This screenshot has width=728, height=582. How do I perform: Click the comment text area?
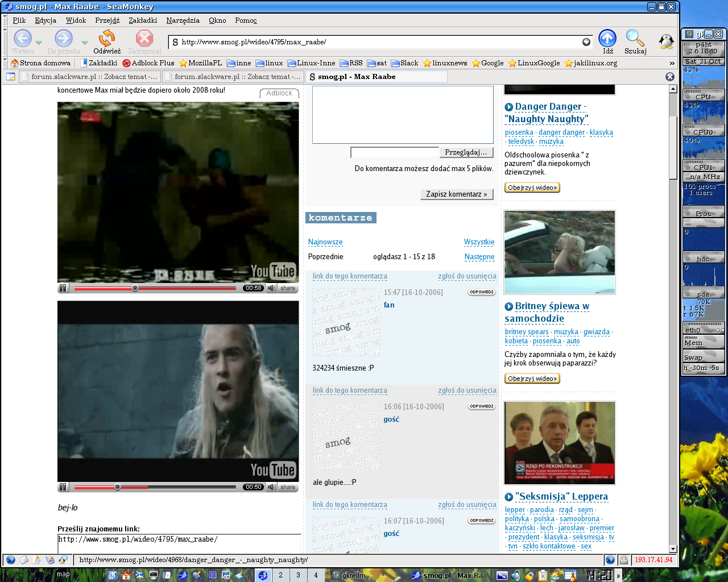pyautogui.click(x=403, y=115)
